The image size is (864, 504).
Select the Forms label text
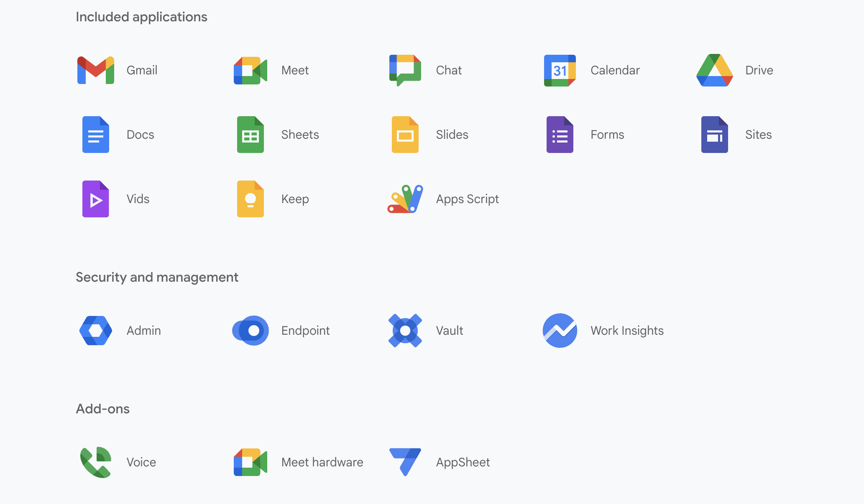pyautogui.click(x=607, y=135)
